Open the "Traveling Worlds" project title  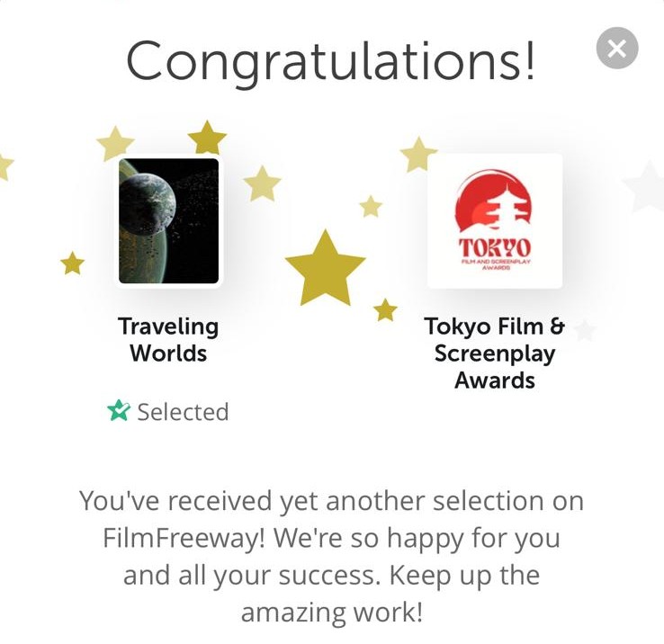(168, 339)
